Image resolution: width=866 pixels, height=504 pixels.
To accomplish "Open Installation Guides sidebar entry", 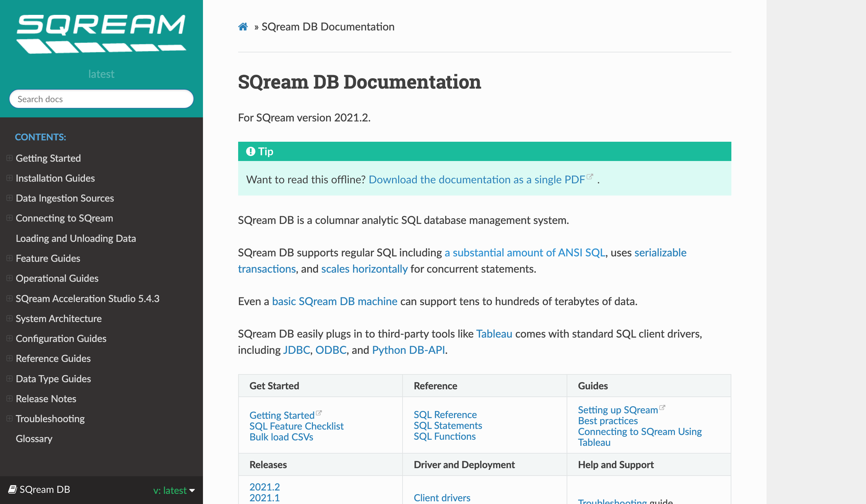I will pos(55,178).
